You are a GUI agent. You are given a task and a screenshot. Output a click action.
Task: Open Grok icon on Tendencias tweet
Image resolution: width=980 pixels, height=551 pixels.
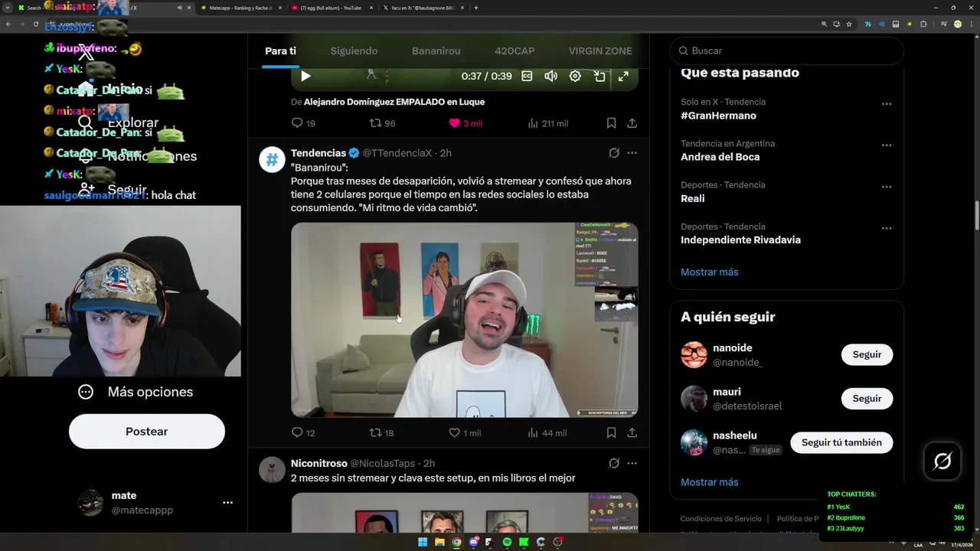tap(614, 153)
